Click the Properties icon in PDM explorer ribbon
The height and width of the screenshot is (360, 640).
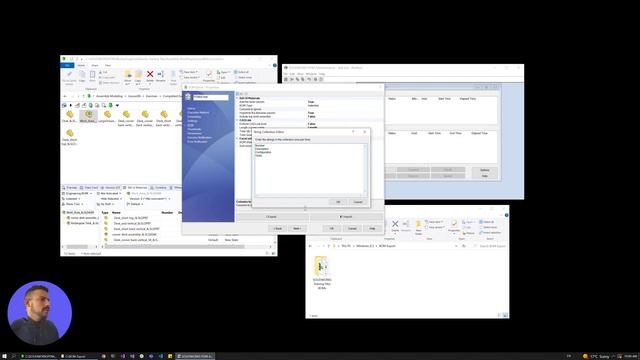point(209,76)
